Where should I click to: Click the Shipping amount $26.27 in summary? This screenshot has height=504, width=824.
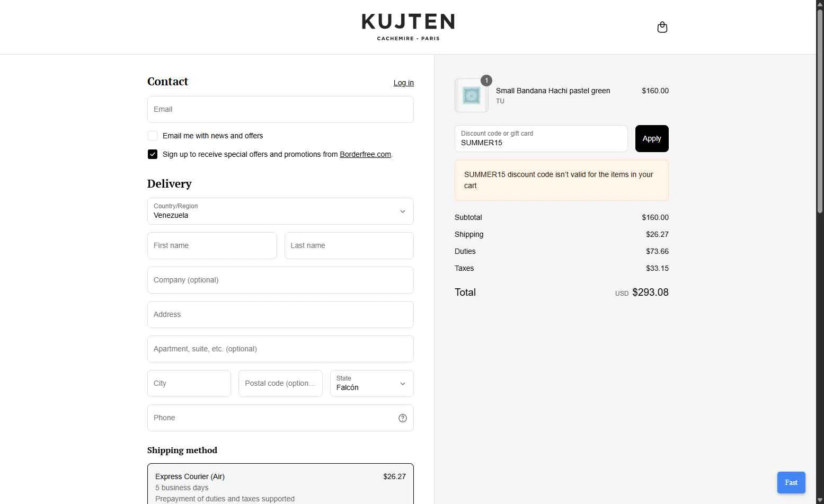click(657, 234)
